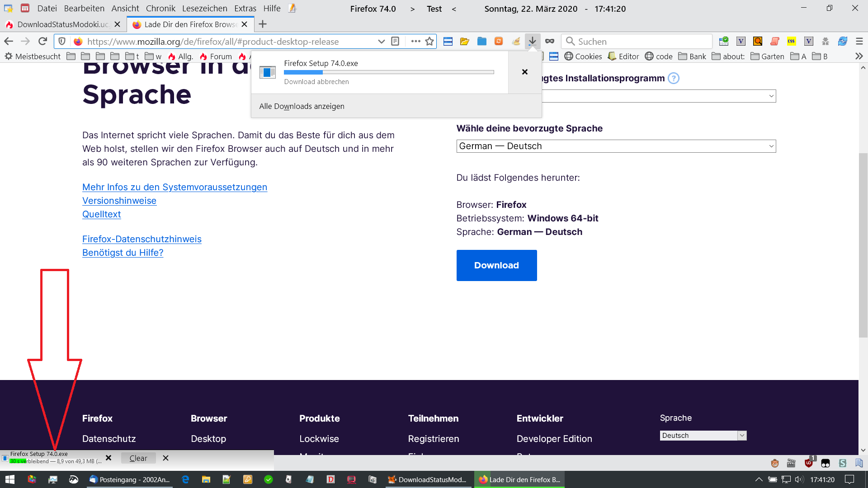The height and width of the screenshot is (488, 868).
Task: Open page actions three-dots menu
Action: click(415, 41)
